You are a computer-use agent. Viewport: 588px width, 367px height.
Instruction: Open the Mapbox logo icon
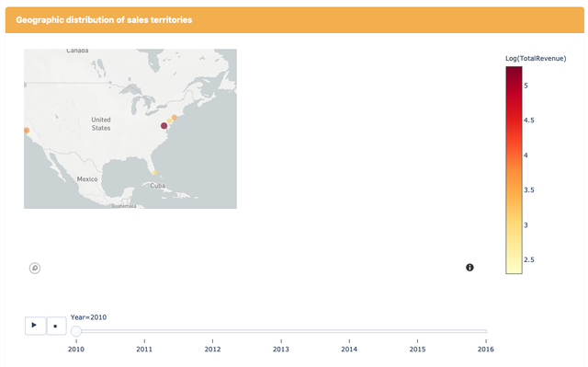pyautogui.click(x=35, y=268)
